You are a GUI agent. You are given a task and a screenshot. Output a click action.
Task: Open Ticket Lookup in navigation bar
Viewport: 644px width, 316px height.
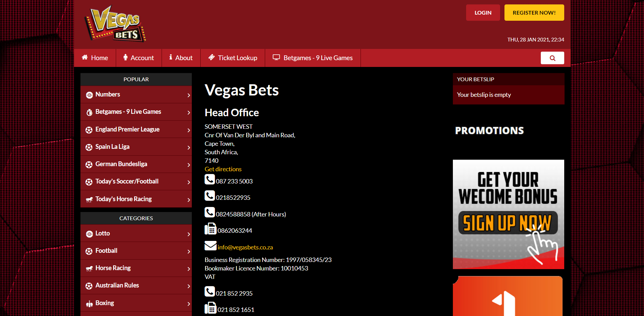(233, 58)
